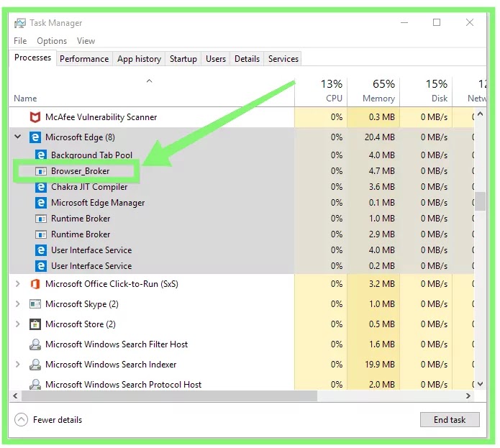Click the Windows Search Indexer icon
The height and width of the screenshot is (448, 500).
[x=35, y=365]
